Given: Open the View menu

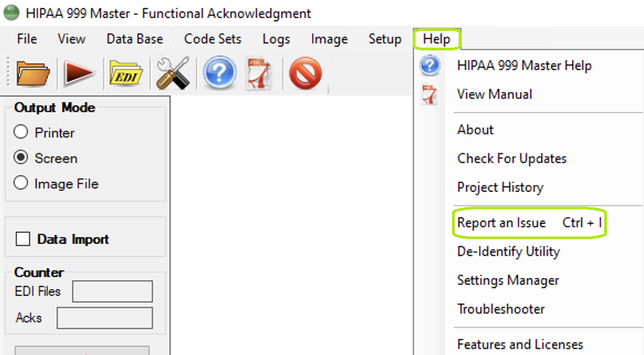Looking at the screenshot, I should 71,39.
